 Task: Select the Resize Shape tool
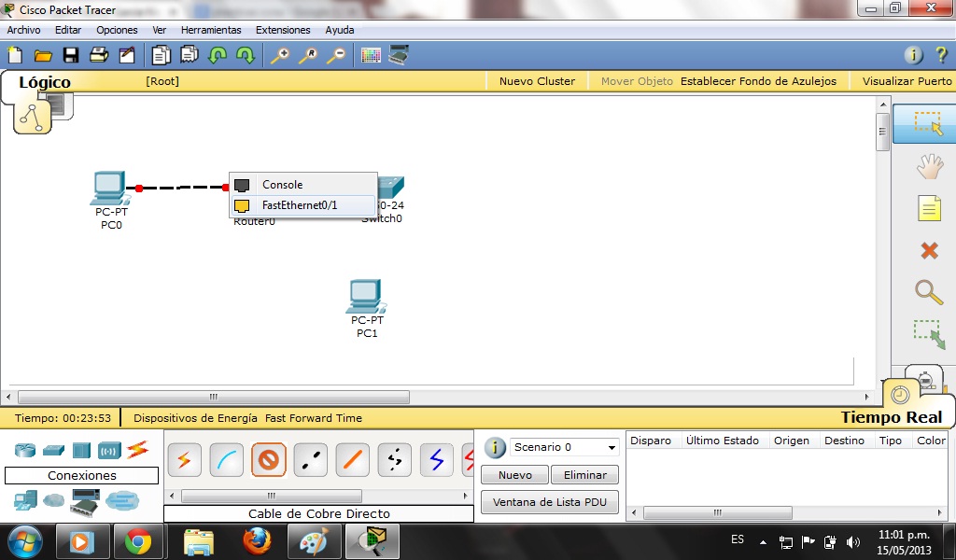coord(929,334)
